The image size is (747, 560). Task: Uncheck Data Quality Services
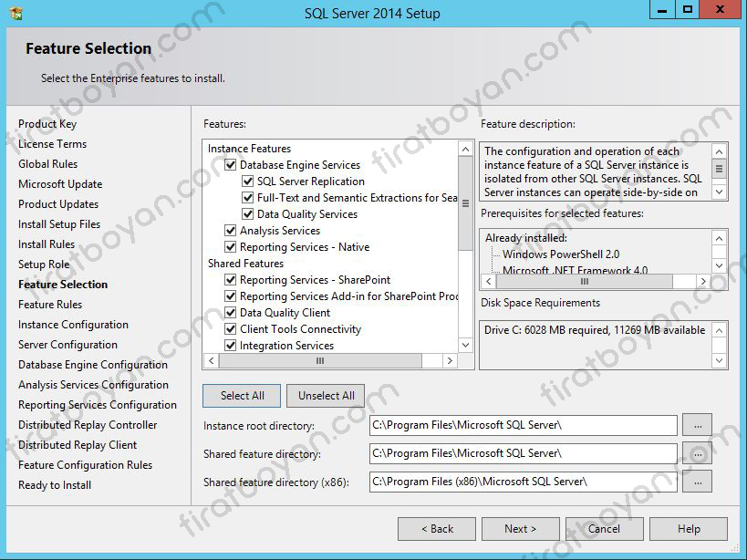248,214
